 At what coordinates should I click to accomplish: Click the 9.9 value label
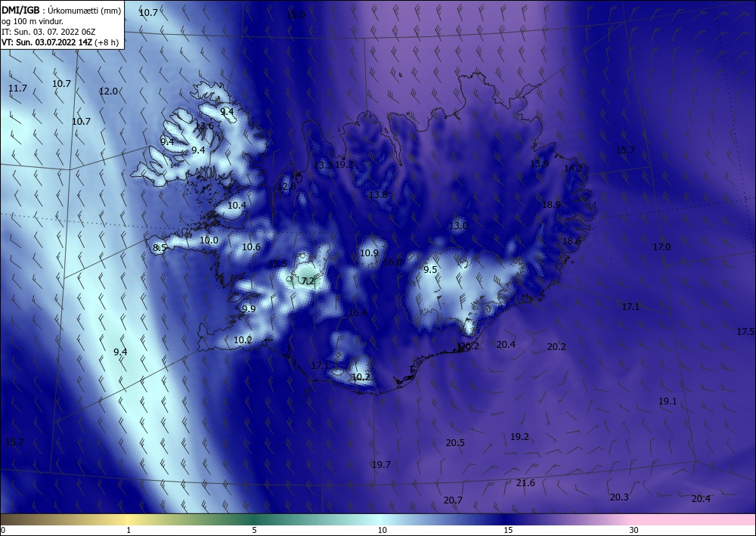pos(249,309)
